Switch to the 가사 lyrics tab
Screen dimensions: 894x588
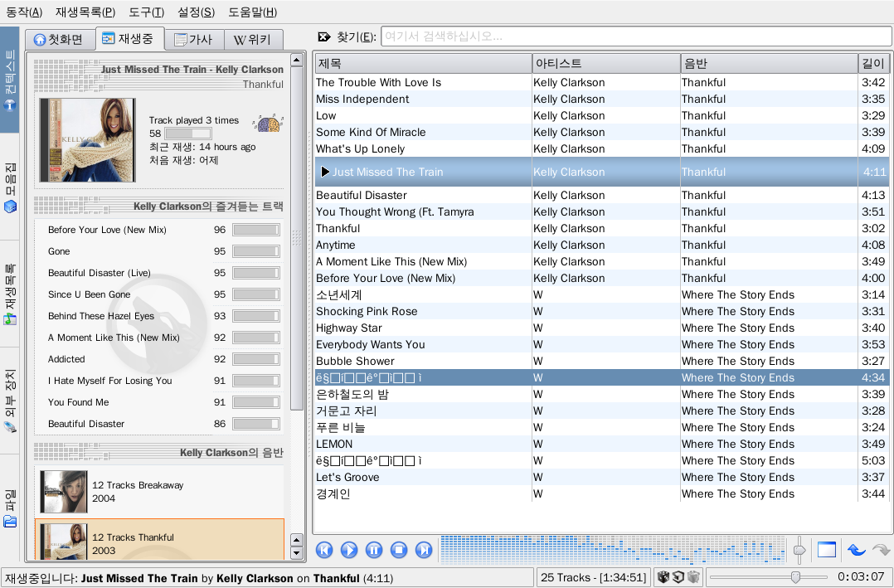click(194, 39)
